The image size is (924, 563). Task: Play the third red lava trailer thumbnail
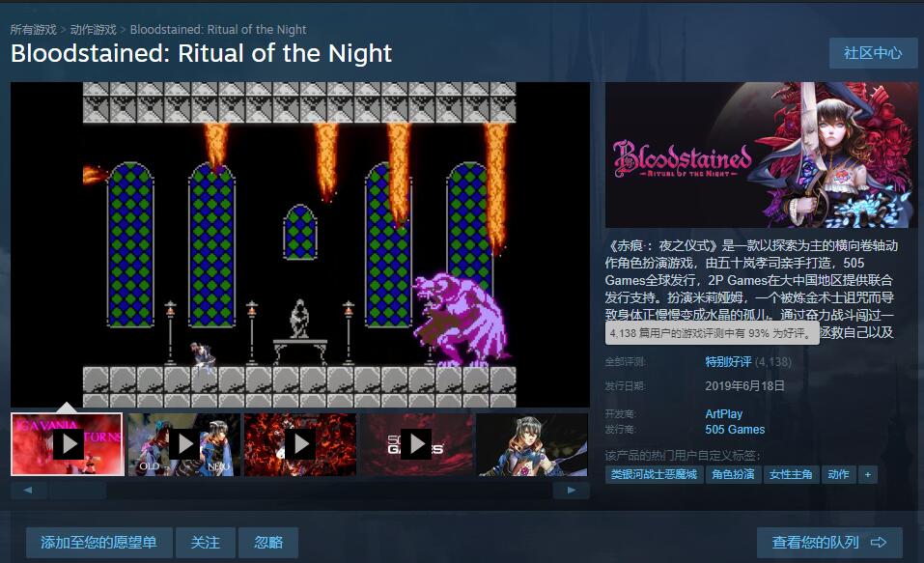(x=300, y=444)
